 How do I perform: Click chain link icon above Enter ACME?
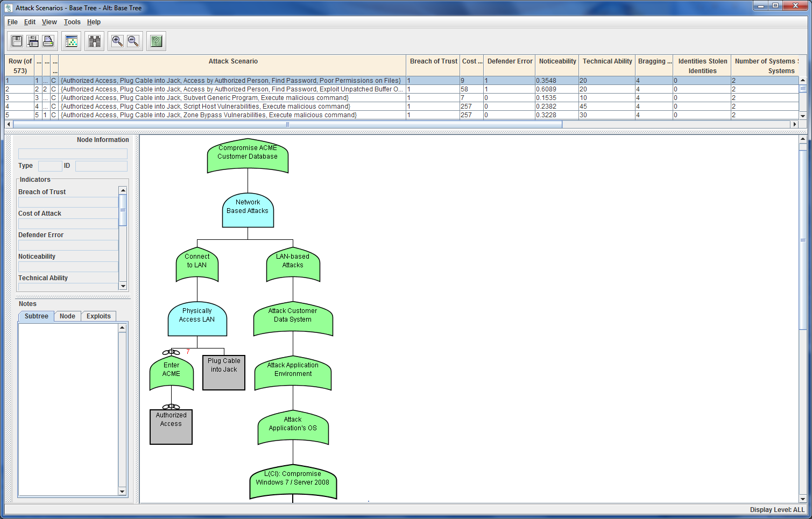coord(171,352)
